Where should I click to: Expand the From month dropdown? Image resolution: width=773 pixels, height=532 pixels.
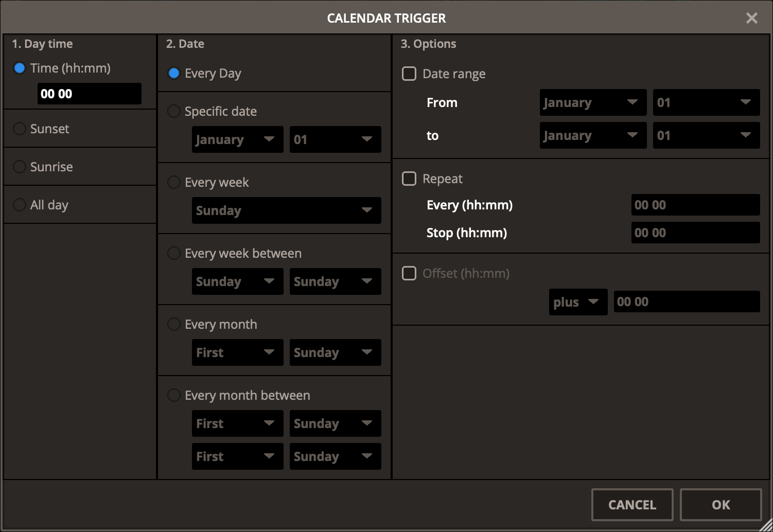click(592, 102)
